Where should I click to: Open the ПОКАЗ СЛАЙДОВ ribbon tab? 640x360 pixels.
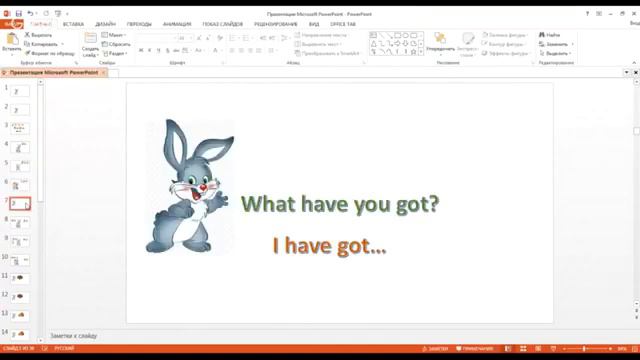tap(222, 24)
